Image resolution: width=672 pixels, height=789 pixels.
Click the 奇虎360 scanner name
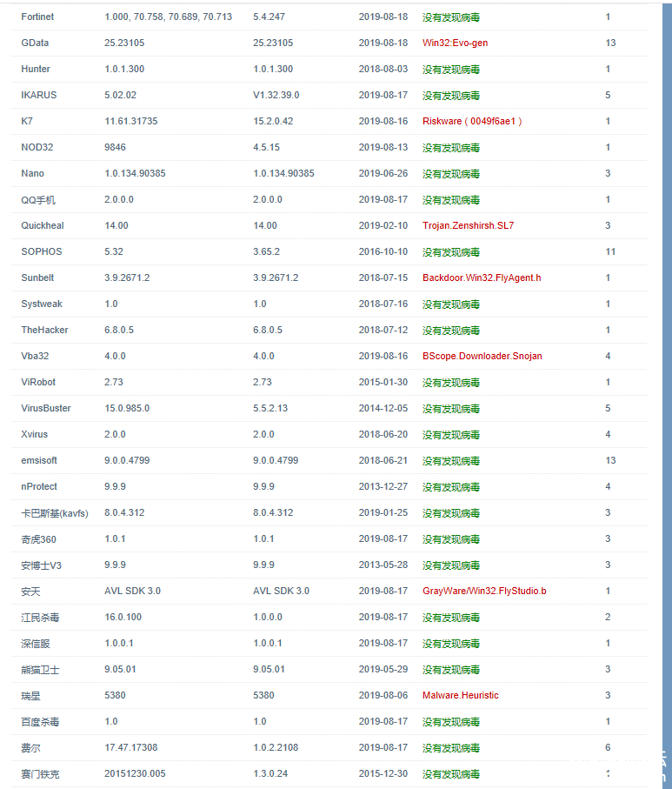coord(38,539)
